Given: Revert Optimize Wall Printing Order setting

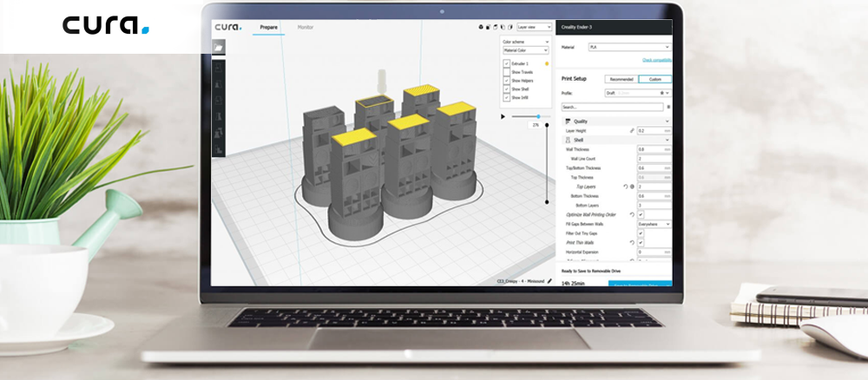Looking at the screenshot, I should tap(632, 214).
